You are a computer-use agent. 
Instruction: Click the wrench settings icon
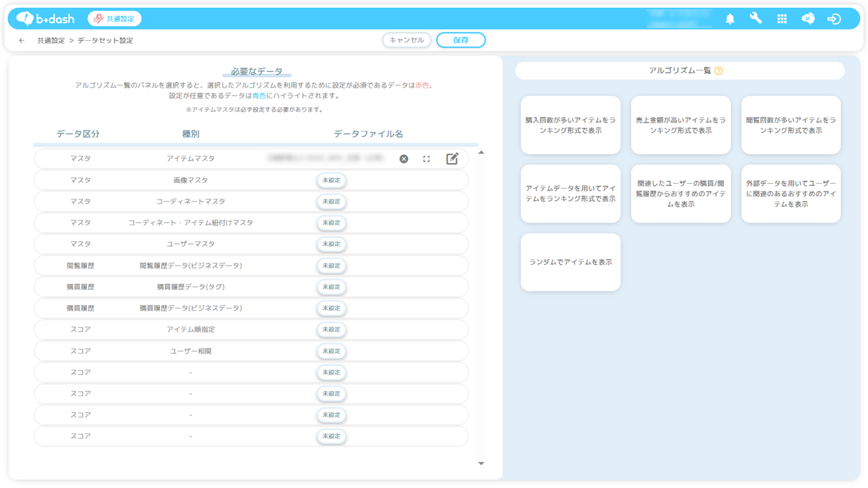click(755, 19)
